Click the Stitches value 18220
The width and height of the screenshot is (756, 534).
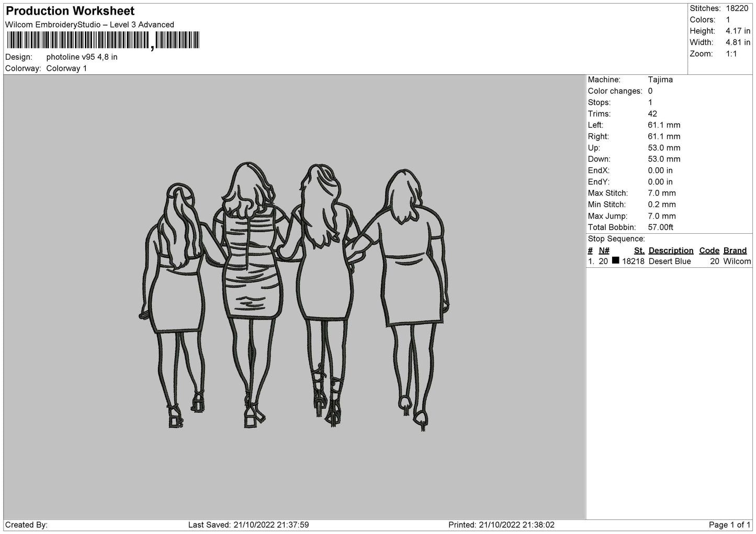click(x=737, y=8)
